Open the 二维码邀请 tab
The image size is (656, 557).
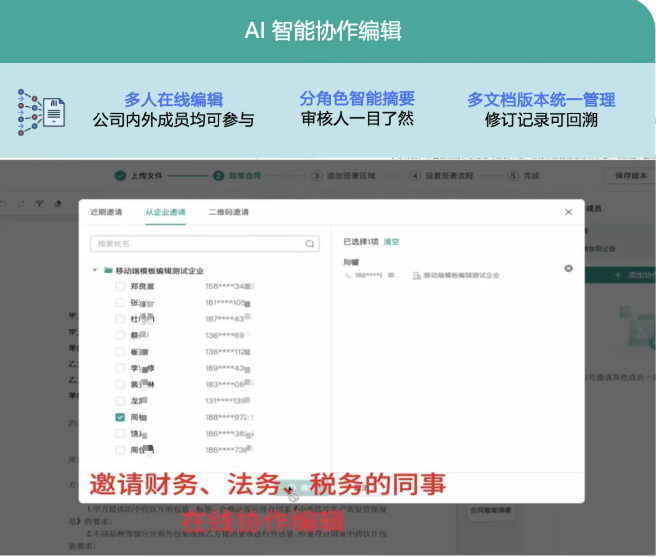[229, 213]
